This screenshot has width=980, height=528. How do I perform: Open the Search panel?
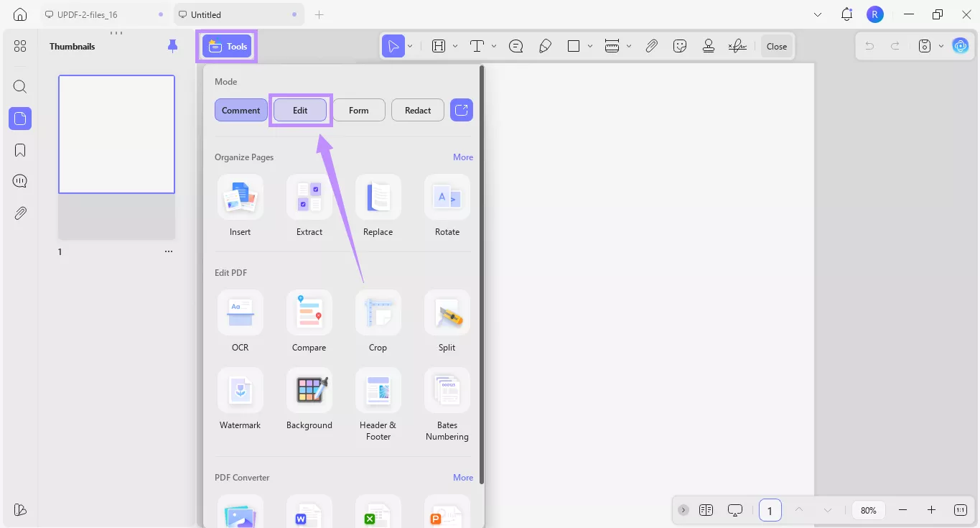tap(19, 86)
